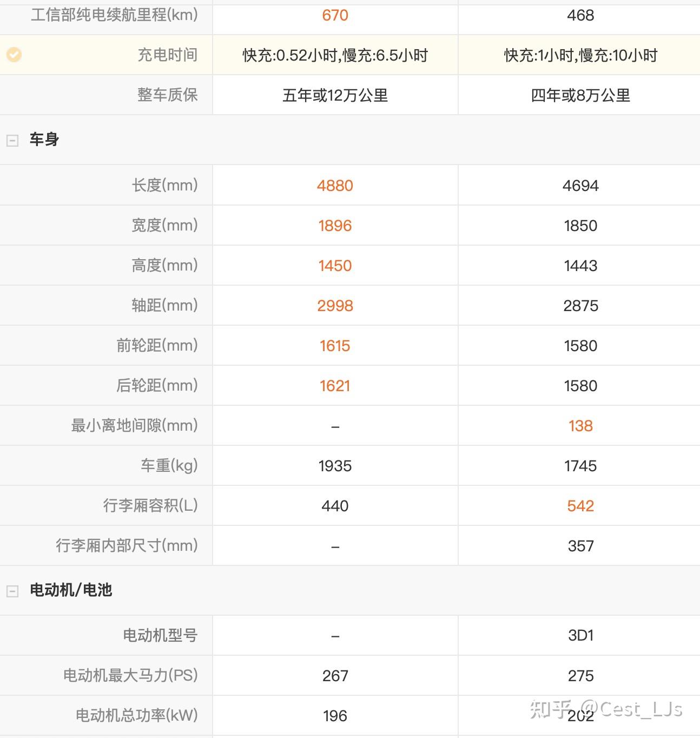Select the 四年或8万公里 warranty cell

tap(580, 95)
